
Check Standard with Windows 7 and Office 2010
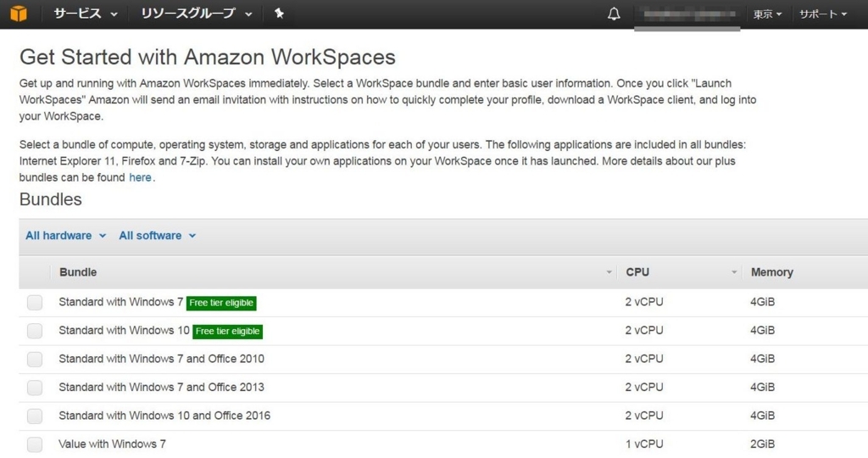point(35,359)
